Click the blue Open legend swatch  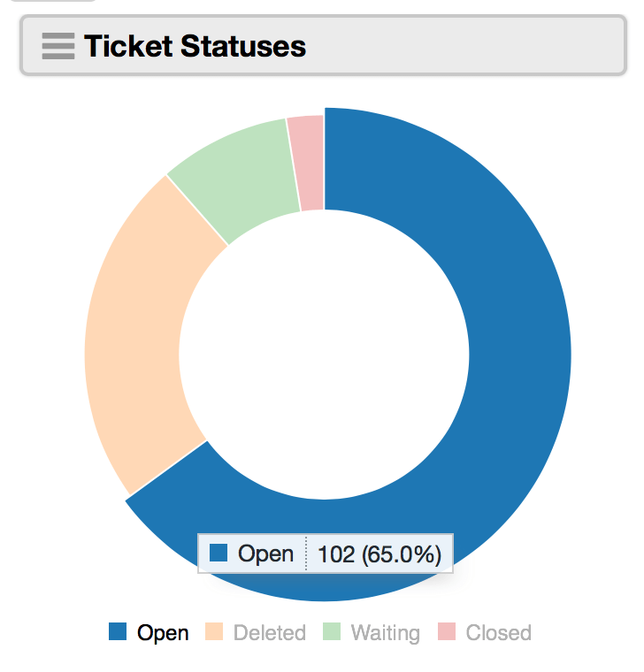[x=118, y=631]
